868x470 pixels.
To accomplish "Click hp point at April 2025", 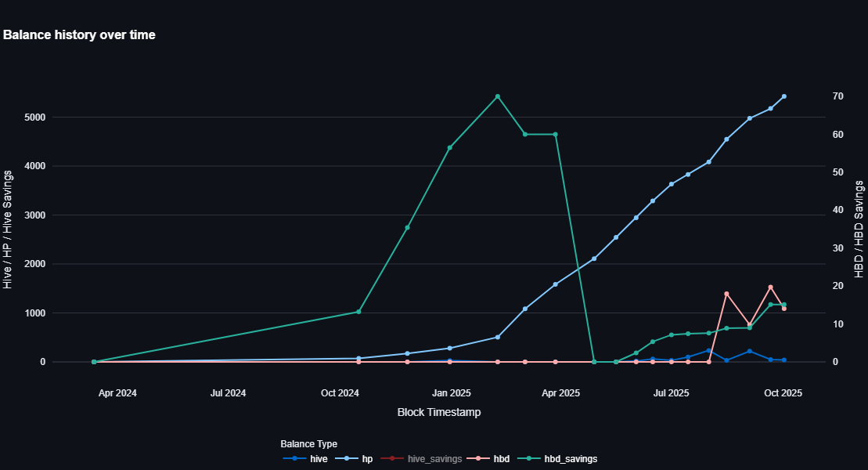I will pyautogui.click(x=556, y=284).
